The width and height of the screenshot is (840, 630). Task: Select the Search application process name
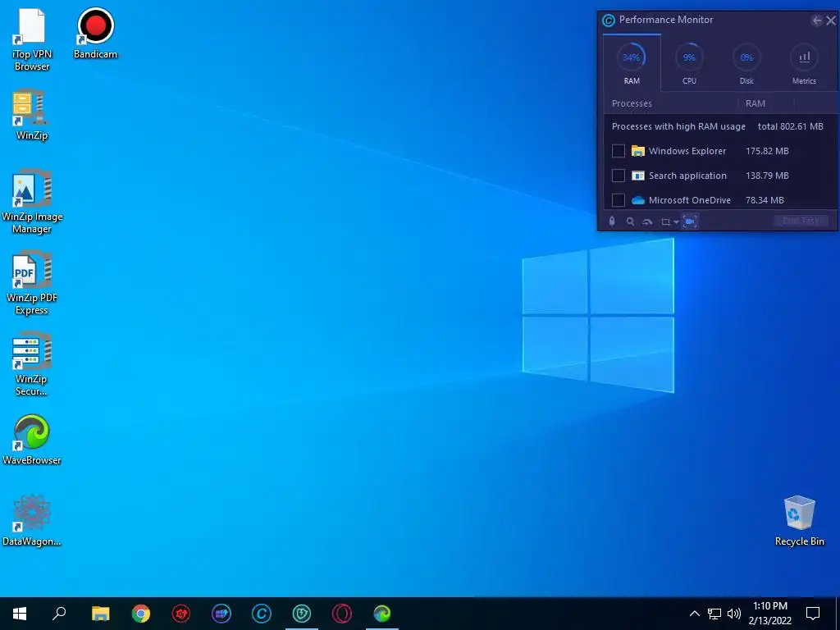[688, 176]
